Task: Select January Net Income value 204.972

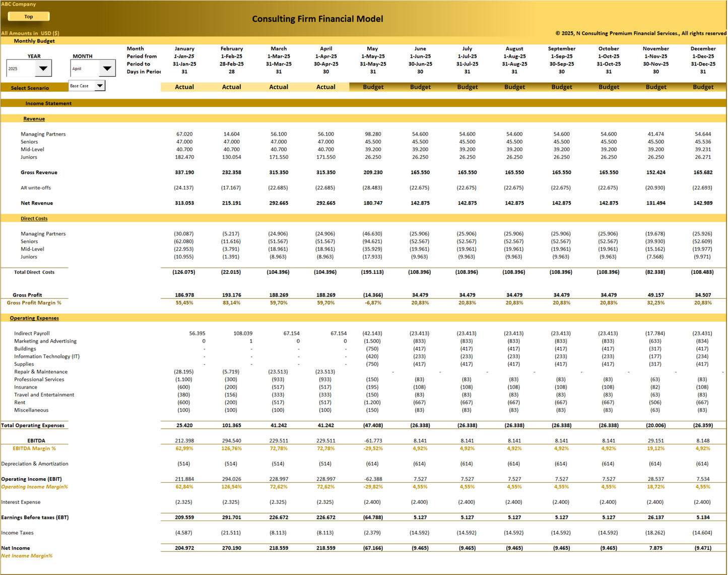Action: pyautogui.click(x=184, y=548)
